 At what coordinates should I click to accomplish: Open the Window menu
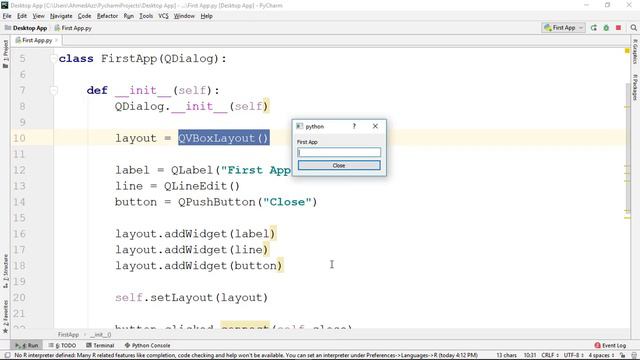[184, 16]
